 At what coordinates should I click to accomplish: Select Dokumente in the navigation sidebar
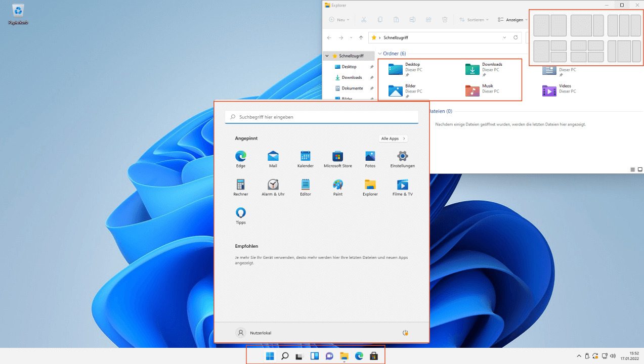(352, 88)
